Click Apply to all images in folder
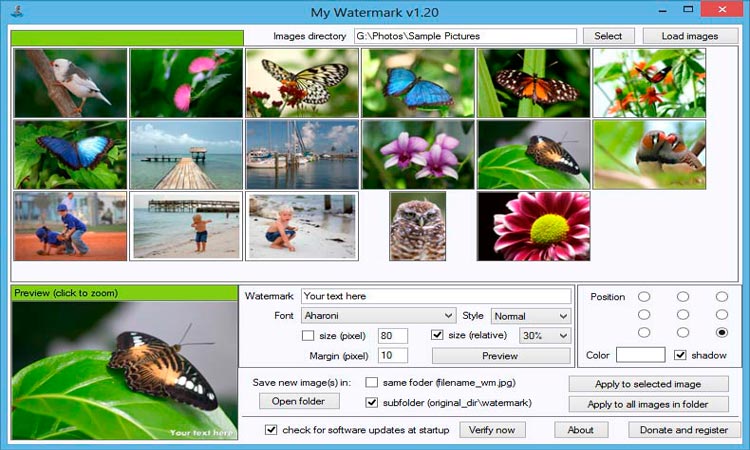The height and width of the screenshot is (450, 750). tap(649, 404)
